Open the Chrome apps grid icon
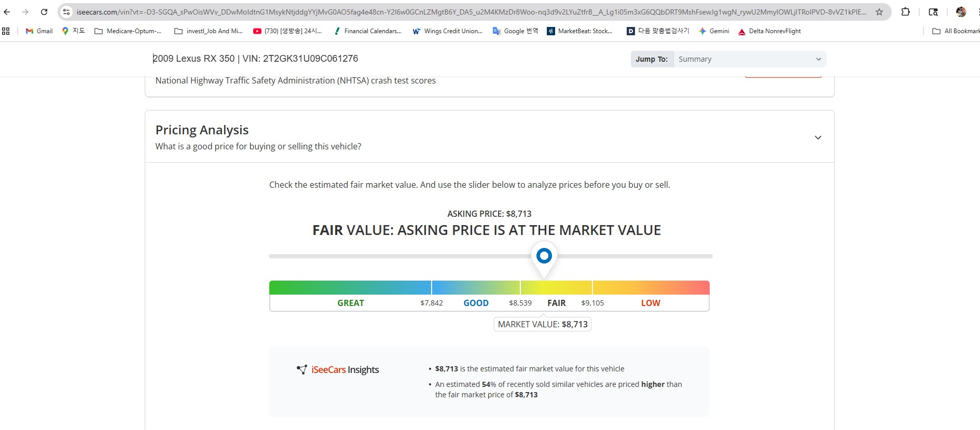 pyautogui.click(x=6, y=31)
